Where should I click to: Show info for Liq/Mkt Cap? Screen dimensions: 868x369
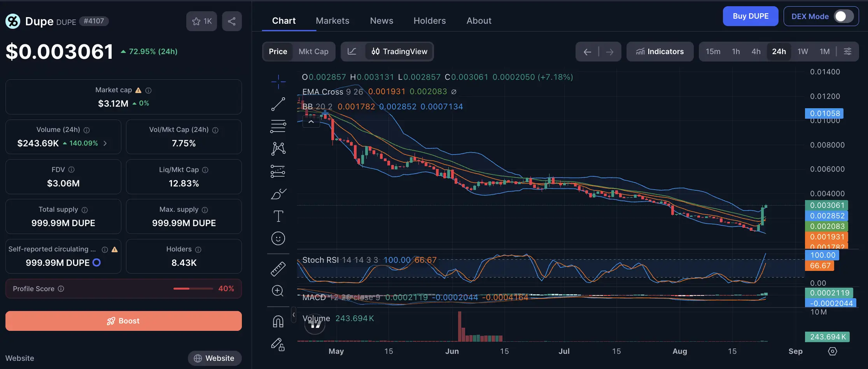click(x=205, y=170)
